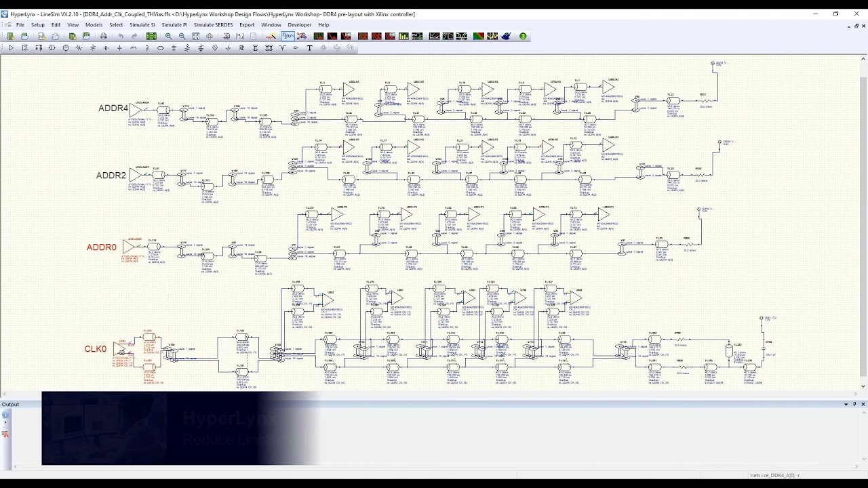Click the Open file folder icon
This screenshot has height=488, width=868.
(24, 36)
